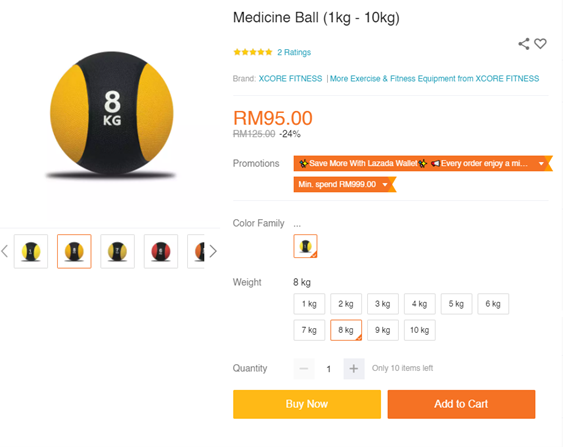Open More Exercise & Fitness Equipment link
The image size is (563, 447).
click(434, 79)
